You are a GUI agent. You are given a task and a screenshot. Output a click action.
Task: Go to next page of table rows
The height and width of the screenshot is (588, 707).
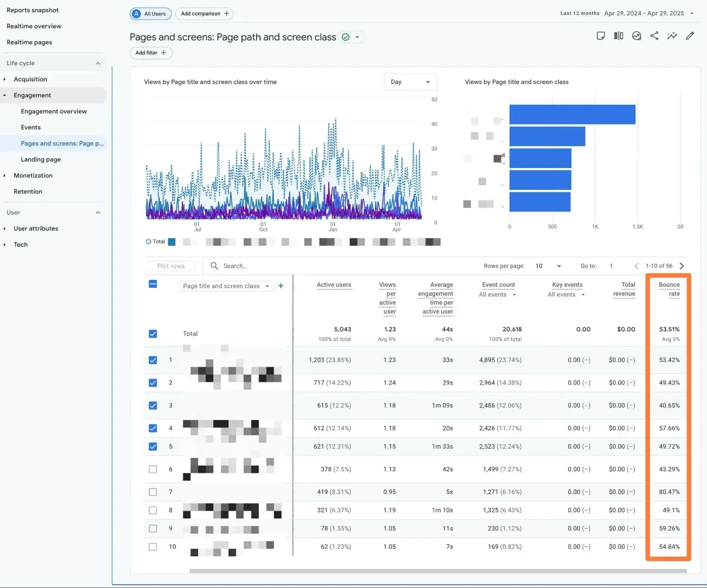click(x=682, y=266)
